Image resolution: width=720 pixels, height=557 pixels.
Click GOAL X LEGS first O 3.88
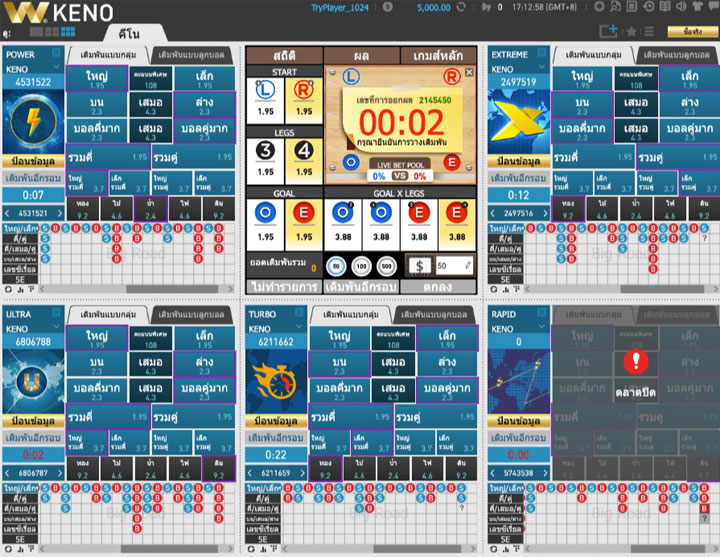point(343,225)
